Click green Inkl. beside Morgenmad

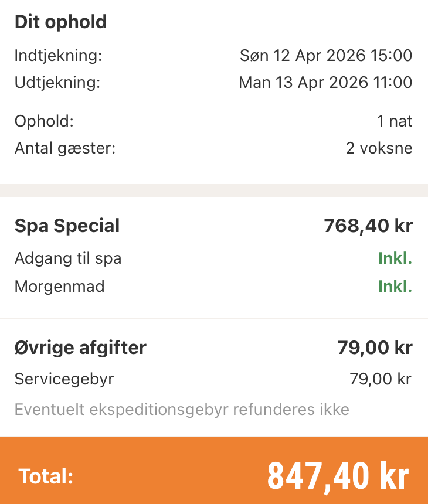tap(395, 287)
